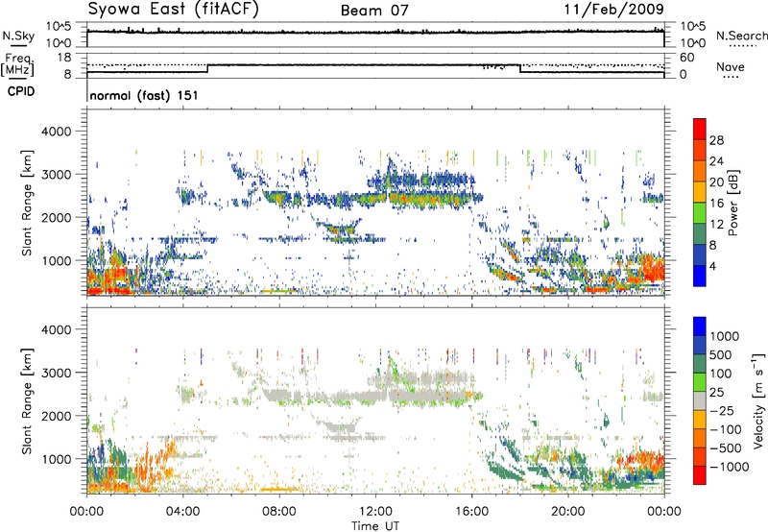768x532 pixels.
Task: Click '3000' on velocity panel range axis
Action: [56, 373]
